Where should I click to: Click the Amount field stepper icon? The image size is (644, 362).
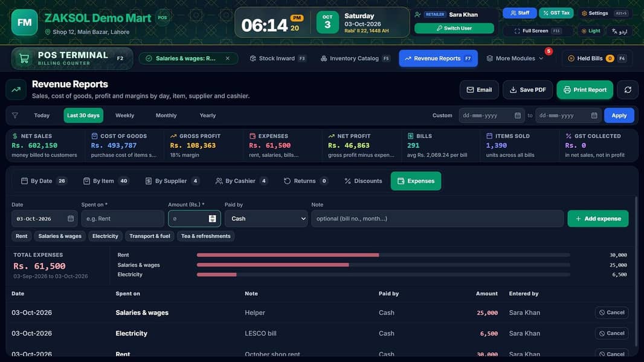point(212,218)
